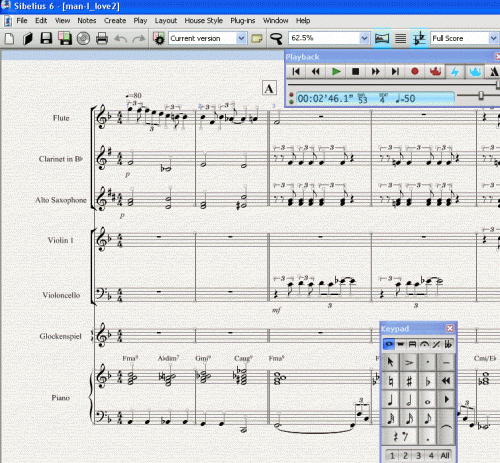Screen dimensions: 500x463
Task: Select the half note on the Keypad
Action: [409, 399]
